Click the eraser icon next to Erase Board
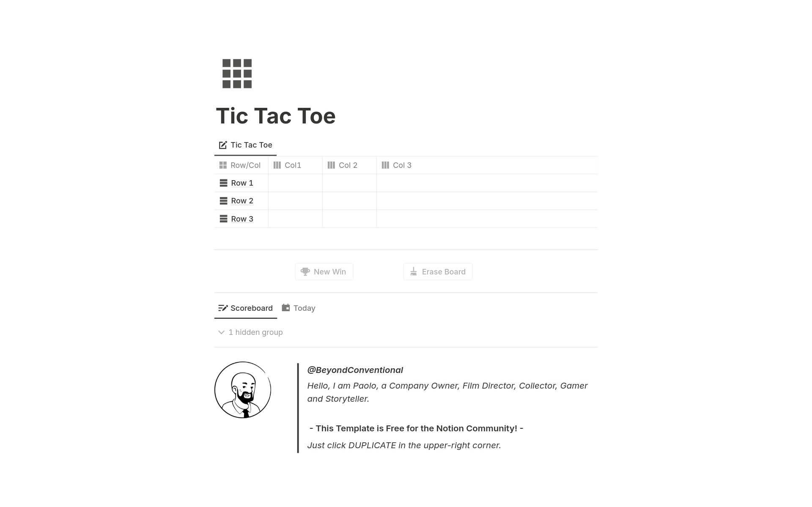 pyautogui.click(x=413, y=271)
